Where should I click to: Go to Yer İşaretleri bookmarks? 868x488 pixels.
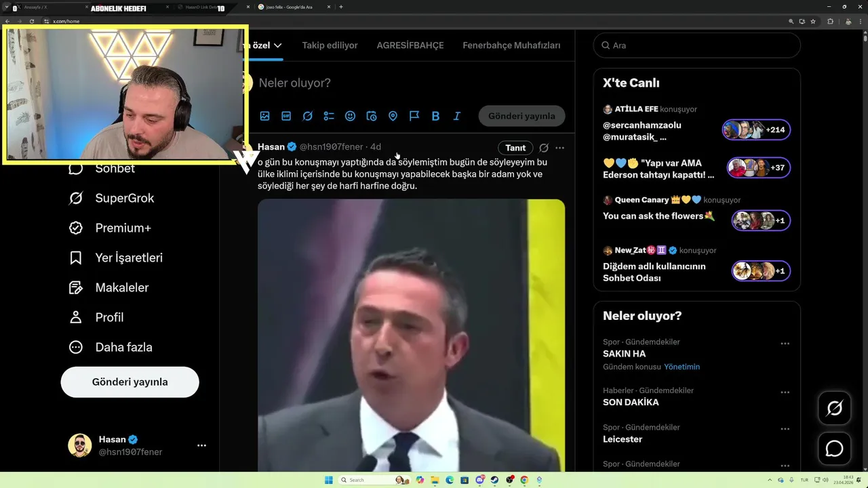[x=116, y=258]
